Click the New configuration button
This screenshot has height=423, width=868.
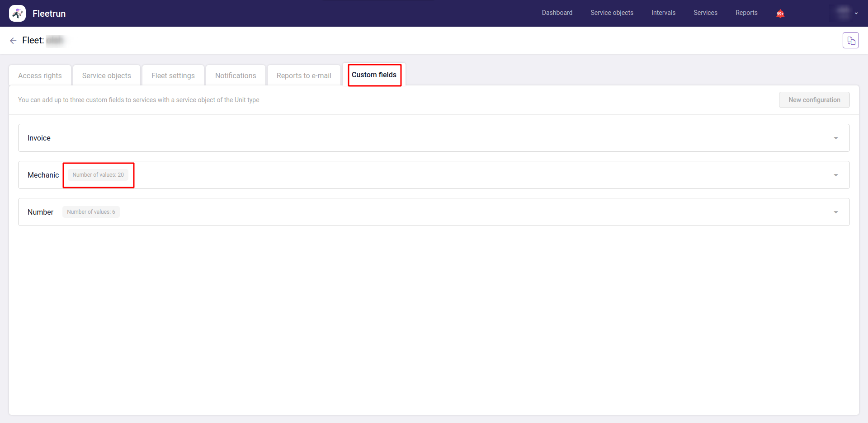click(x=814, y=100)
